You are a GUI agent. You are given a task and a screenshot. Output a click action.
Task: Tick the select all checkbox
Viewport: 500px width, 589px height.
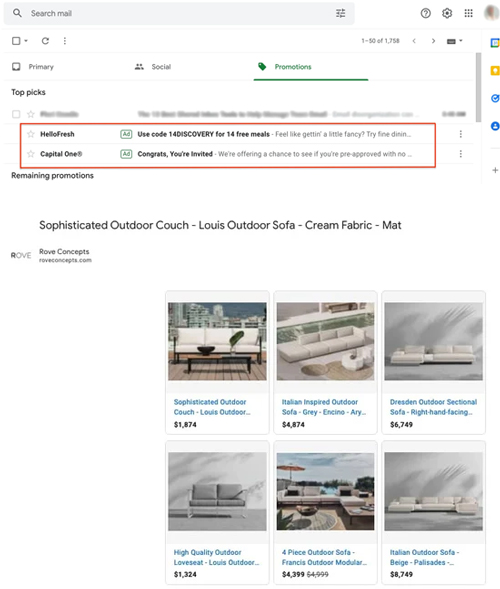(16, 41)
